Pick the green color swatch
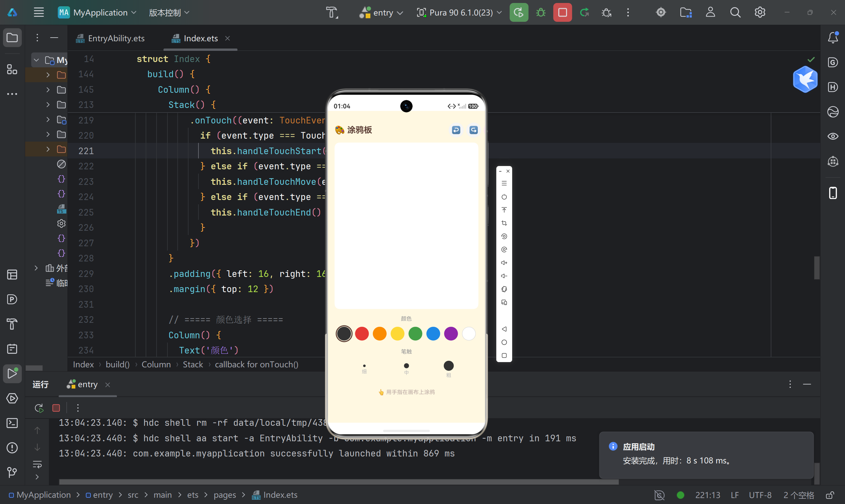Viewport: 845px width, 504px height. pyautogui.click(x=415, y=333)
